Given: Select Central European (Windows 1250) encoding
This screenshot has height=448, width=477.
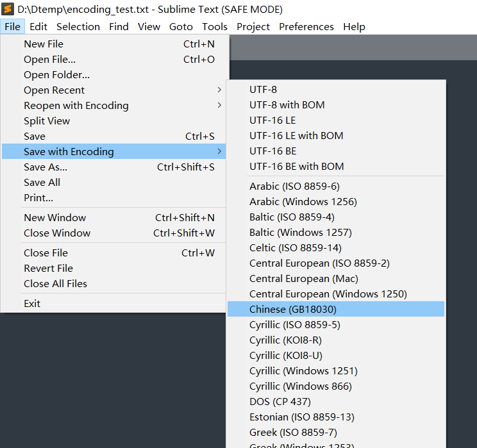Looking at the screenshot, I should pos(336,294).
